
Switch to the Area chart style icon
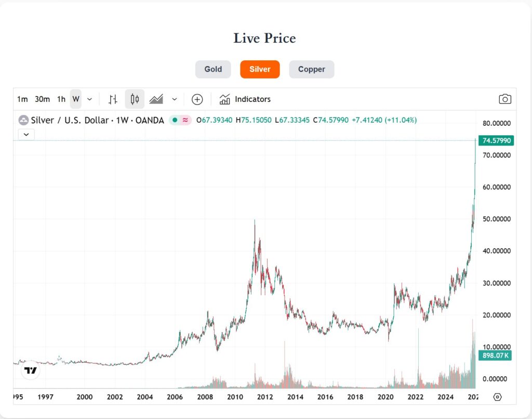tap(156, 99)
